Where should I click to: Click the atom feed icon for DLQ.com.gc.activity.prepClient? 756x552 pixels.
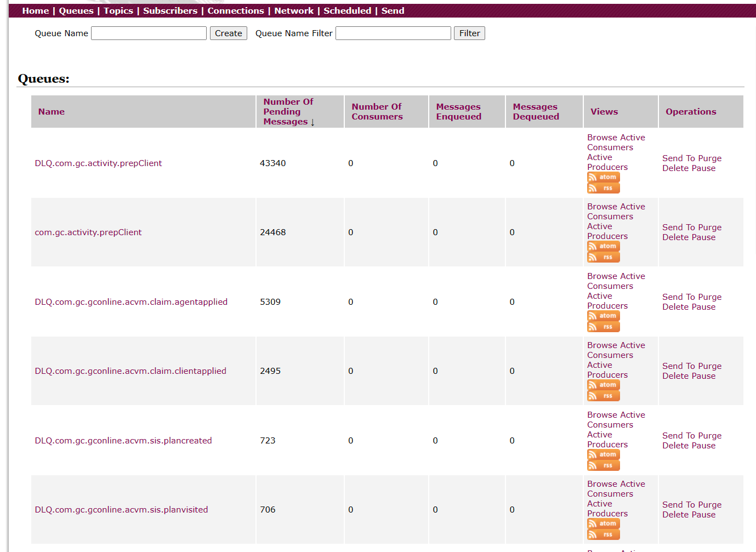pos(603,177)
